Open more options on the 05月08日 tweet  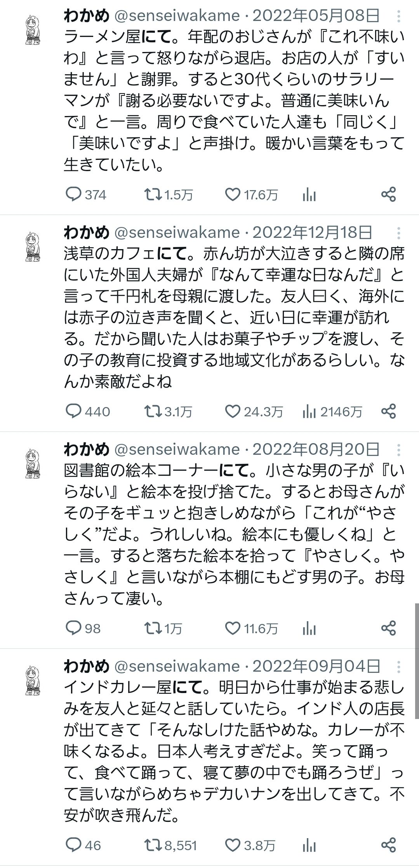coord(399,16)
